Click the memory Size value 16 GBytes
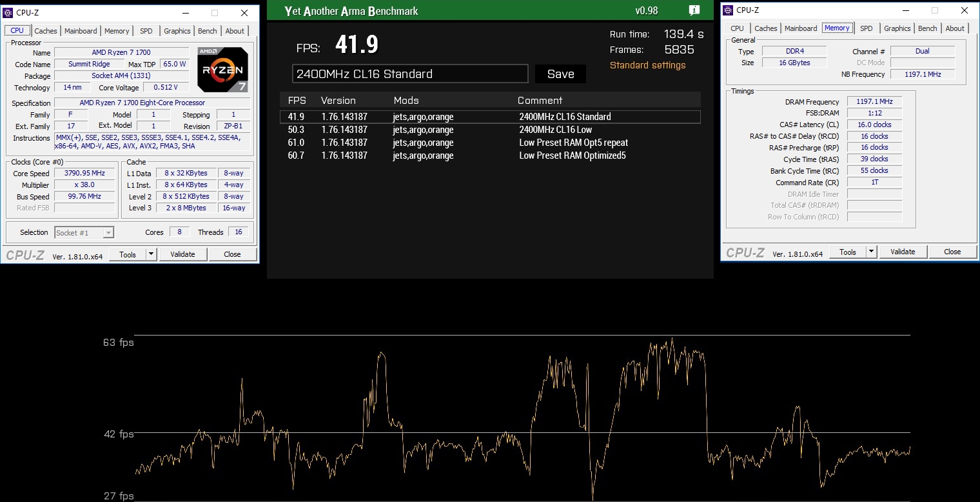The height and width of the screenshot is (502, 980). point(795,63)
